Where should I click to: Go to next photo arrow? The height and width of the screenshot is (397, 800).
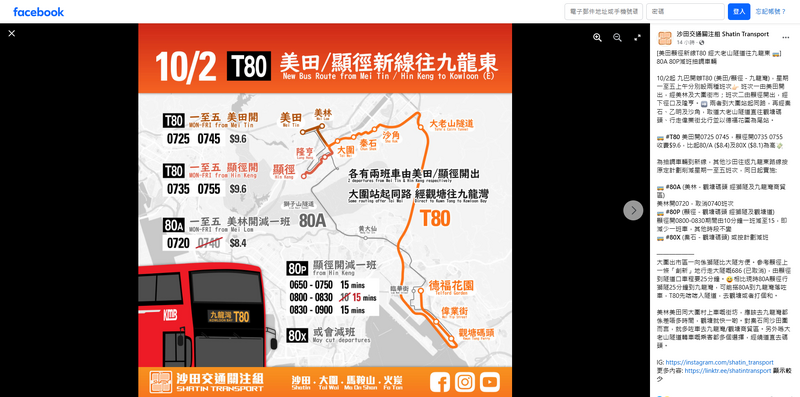[x=633, y=210]
